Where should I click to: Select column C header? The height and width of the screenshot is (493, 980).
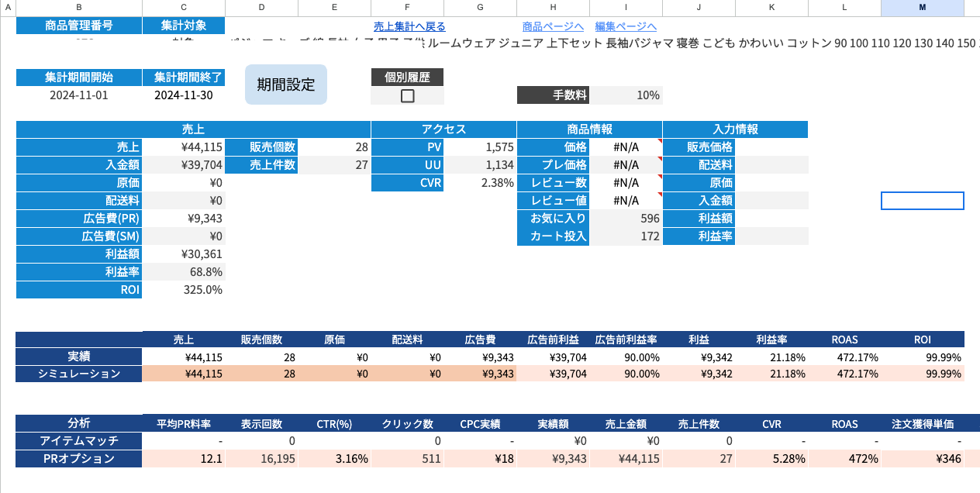coord(184,7)
